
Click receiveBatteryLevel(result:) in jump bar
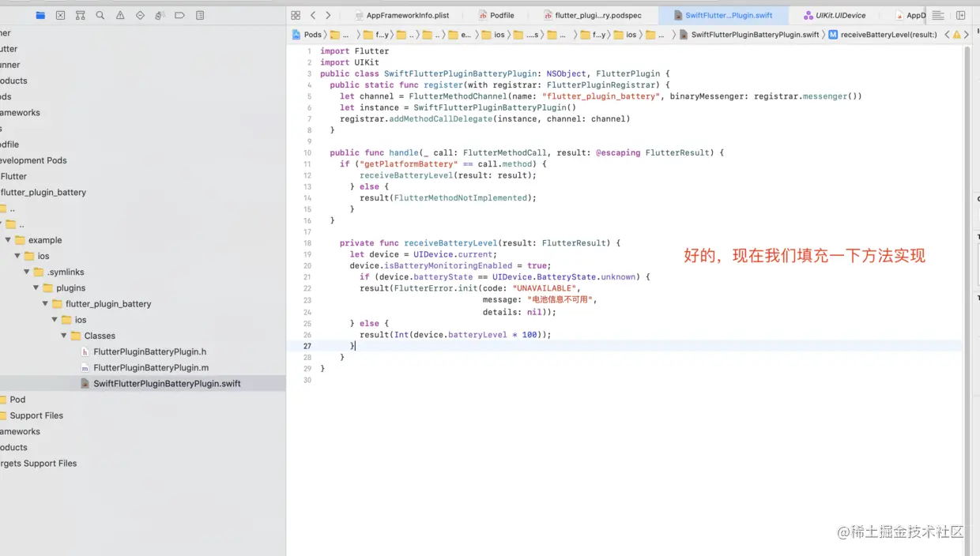882,35
